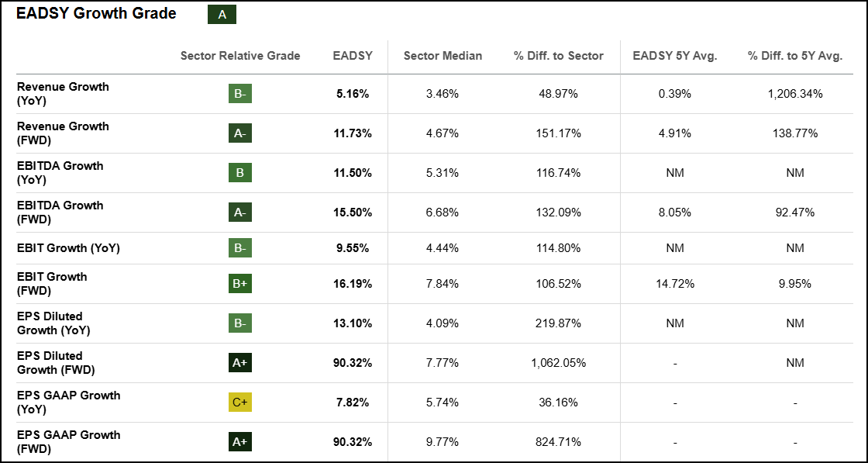Click the A+ badge for EPS GAAP Growth (FWD)

point(239,442)
